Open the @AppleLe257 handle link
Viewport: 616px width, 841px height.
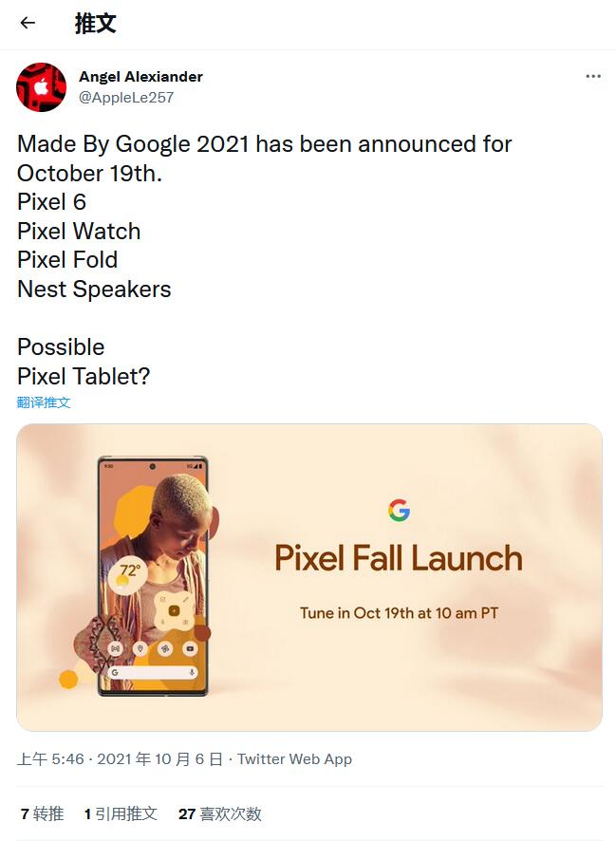126,97
